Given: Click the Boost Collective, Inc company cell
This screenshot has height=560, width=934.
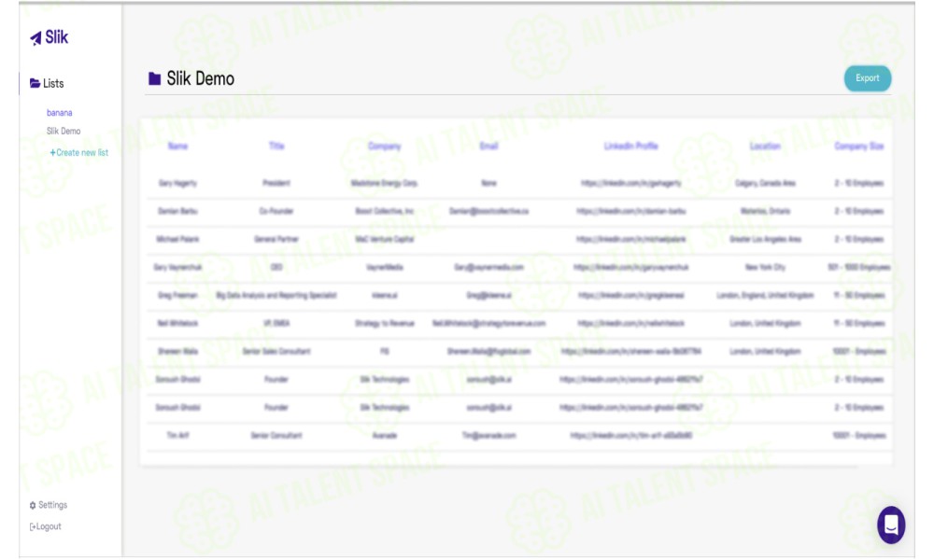Looking at the screenshot, I should point(384,211).
